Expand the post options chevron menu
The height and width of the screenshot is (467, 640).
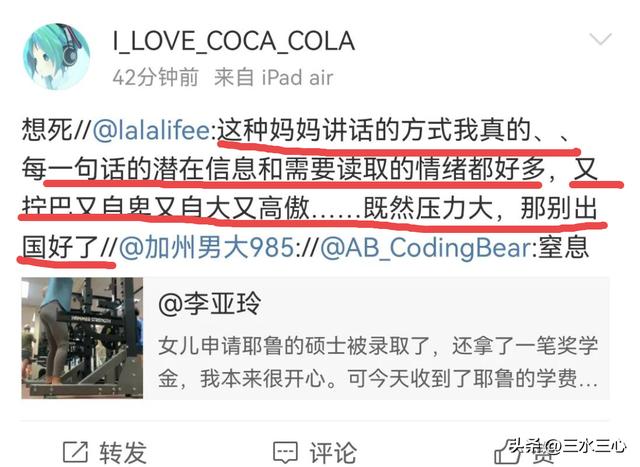(600, 40)
